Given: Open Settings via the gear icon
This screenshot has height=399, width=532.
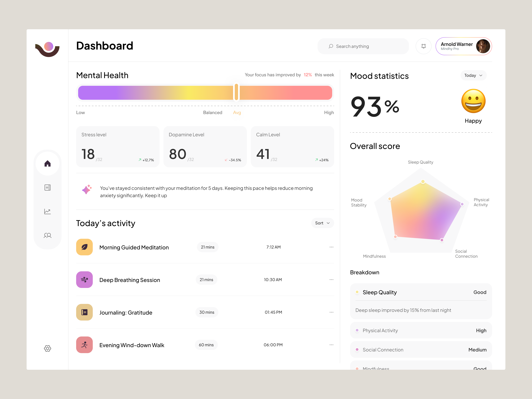Looking at the screenshot, I should [47, 348].
